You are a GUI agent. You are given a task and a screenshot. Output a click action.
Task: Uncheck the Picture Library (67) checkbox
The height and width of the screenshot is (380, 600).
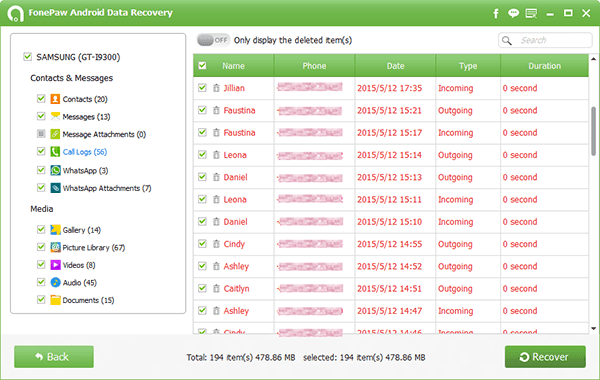tap(41, 247)
